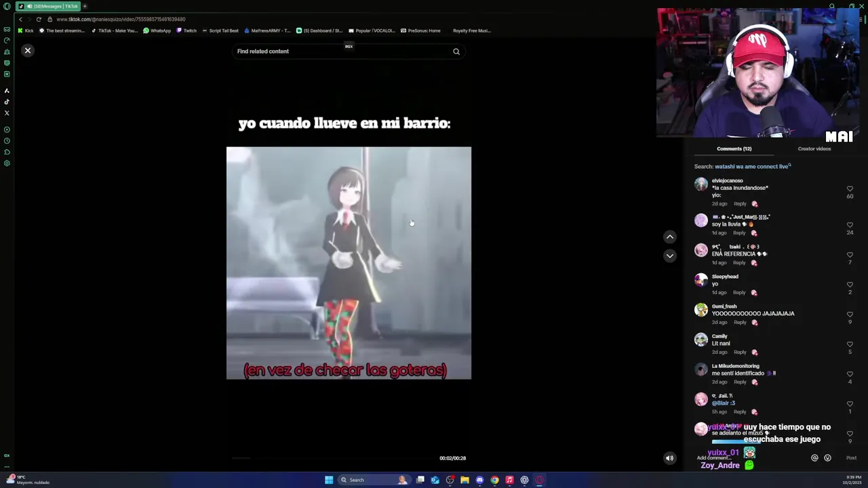
Task: Open the Script Tail Beat bookmark
Action: [x=220, y=30]
